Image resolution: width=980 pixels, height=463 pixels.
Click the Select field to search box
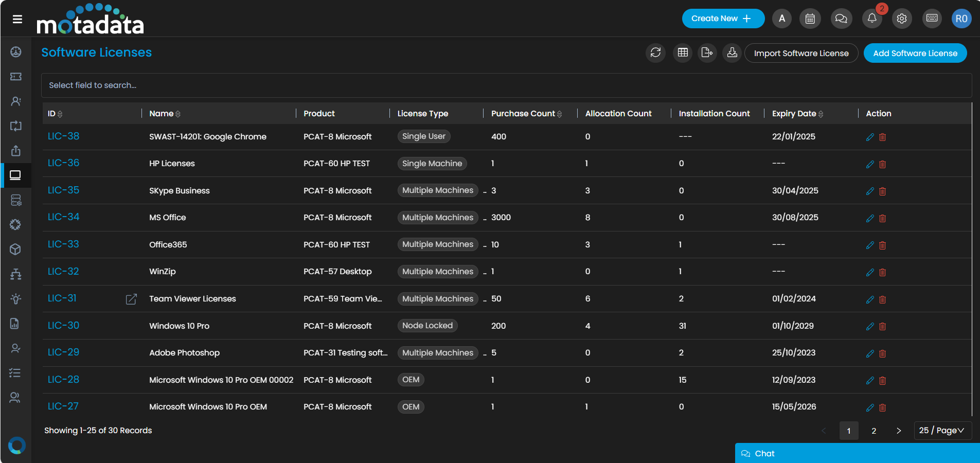click(x=506, y=85)
